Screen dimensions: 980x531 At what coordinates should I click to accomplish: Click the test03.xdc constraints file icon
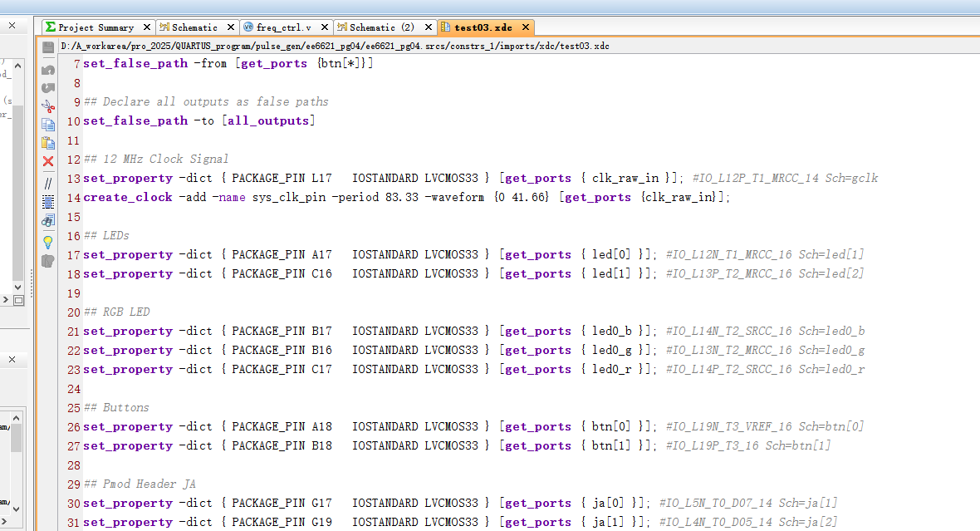pyautogui.click(x=446, y=27)
